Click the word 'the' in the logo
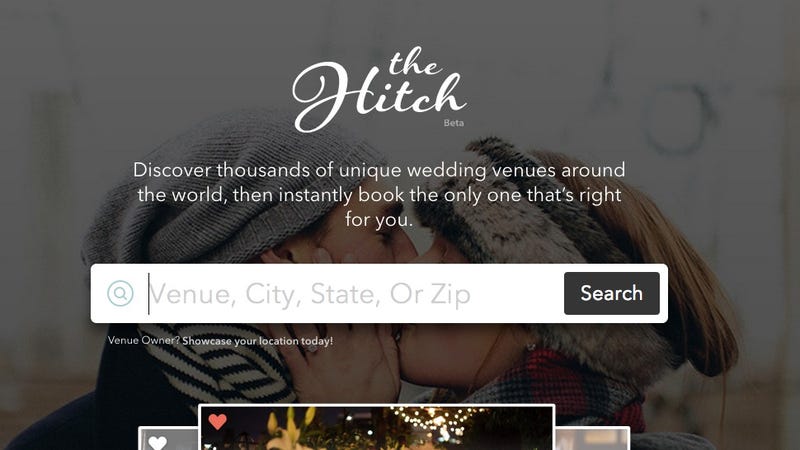Viewport: 800px width, 450px height. tap(413, 62)
